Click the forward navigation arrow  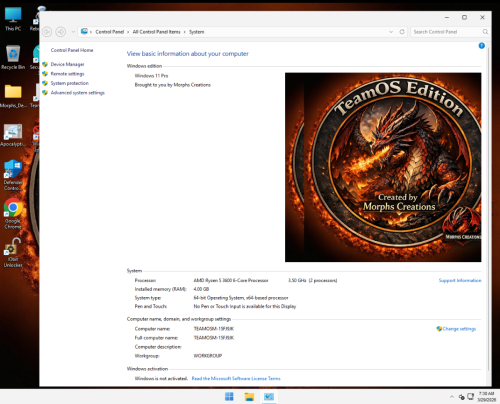pyautogui.click(x=60, y=32)
